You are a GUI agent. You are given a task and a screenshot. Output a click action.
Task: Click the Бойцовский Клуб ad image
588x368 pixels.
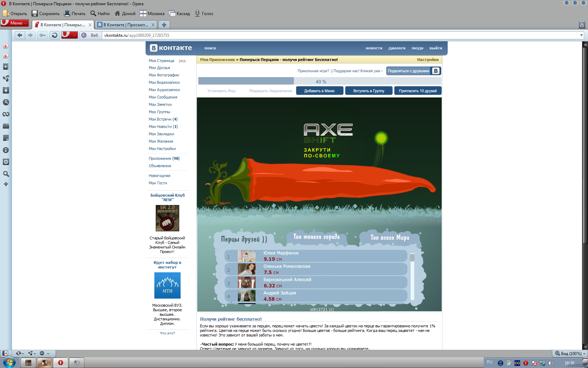[167, 218]
